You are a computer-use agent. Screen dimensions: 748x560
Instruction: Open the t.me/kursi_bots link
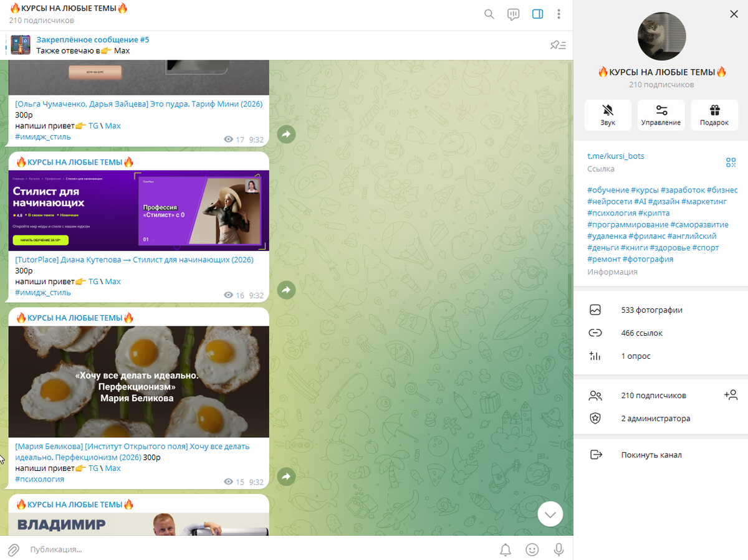(616, 156)
